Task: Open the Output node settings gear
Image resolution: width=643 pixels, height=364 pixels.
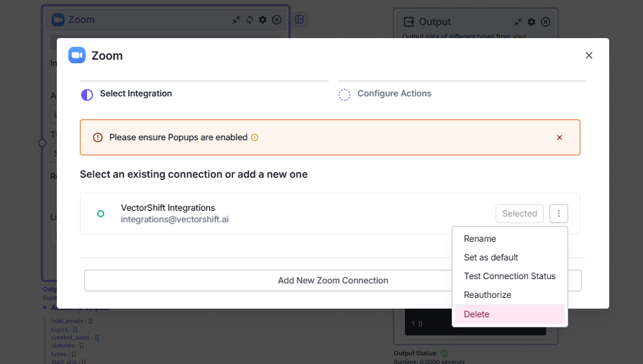Action: tap(532, 22)
